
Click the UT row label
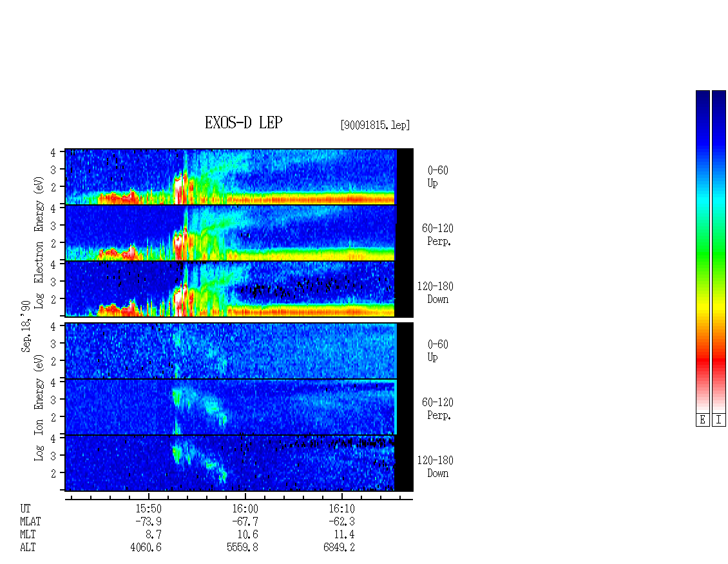click(x=25, y=509)
